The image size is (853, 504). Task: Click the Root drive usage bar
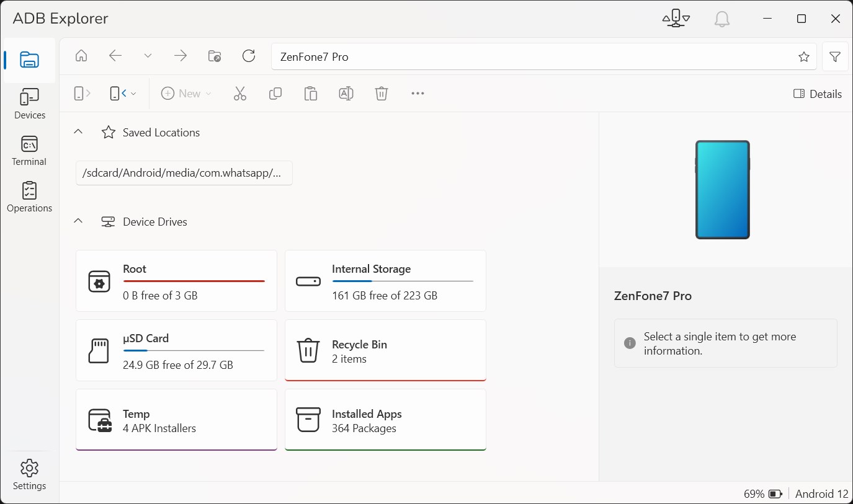pos(194,281)
